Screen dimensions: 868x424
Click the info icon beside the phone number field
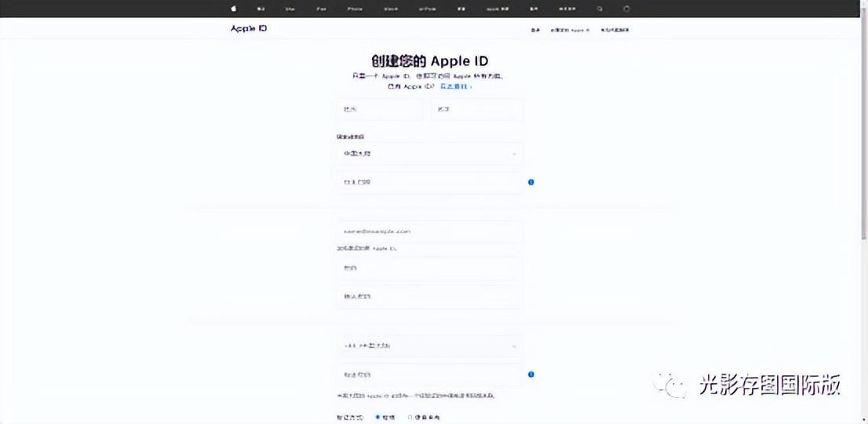click(x=531, y=375)
